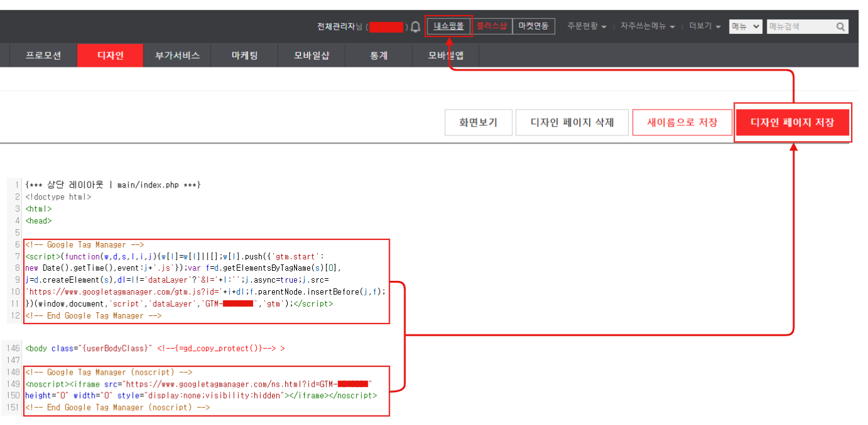868x425 pixels.
Task: Click the body class userBodyClass line
Action: (155, 348)
